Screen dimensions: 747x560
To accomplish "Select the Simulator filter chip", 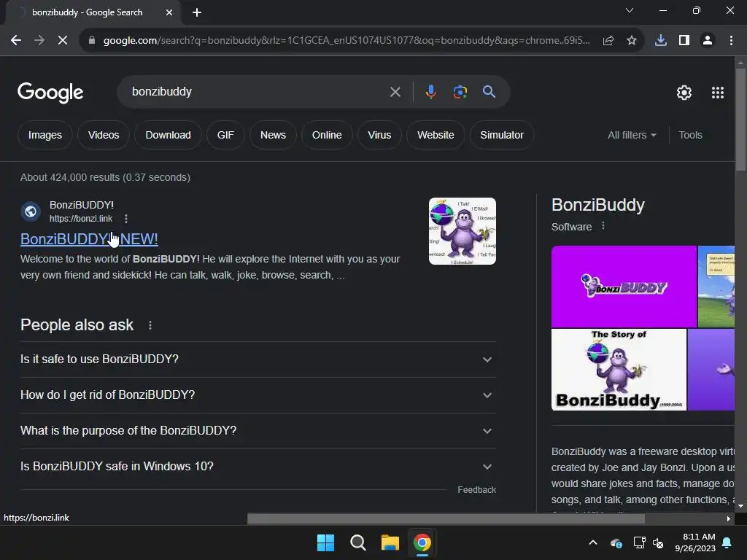I will tap(502, 135).
